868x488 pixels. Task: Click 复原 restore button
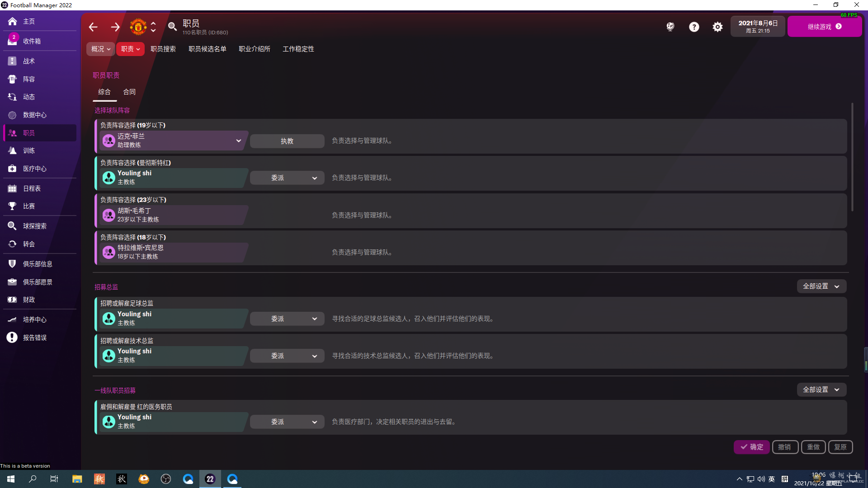pyautogui.click(x=840, y=447)
